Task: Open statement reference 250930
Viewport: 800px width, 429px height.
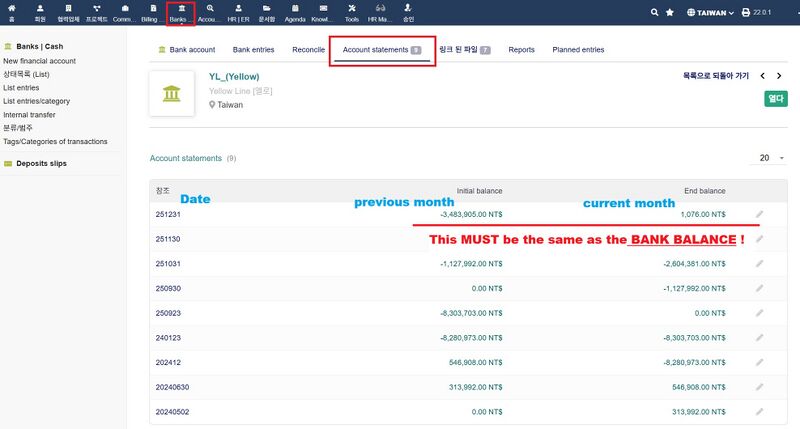Action: coord(168,288)
